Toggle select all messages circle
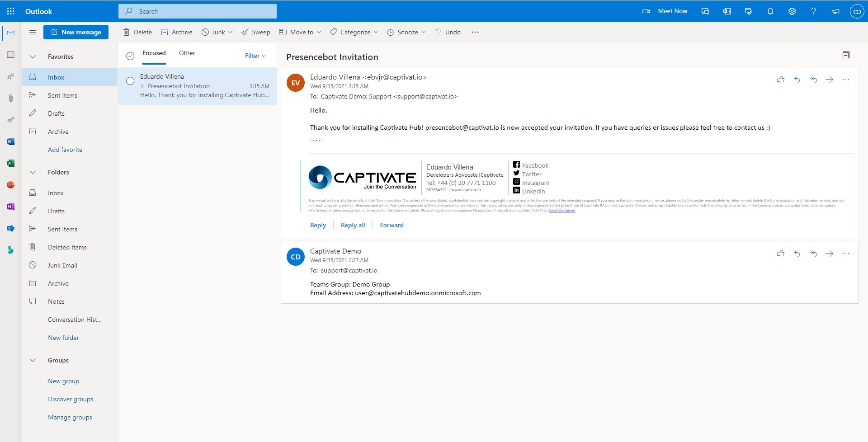 130,56
